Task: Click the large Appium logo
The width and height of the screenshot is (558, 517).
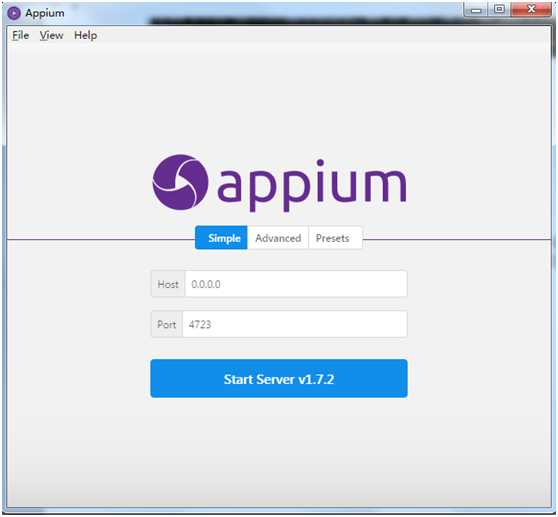Action: point(279,183)
